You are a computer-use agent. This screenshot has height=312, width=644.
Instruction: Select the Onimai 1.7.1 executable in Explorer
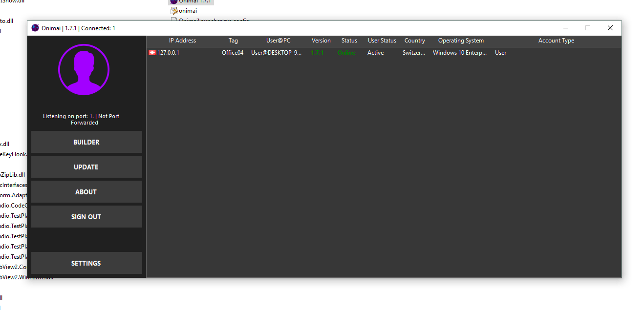[191, 2]
